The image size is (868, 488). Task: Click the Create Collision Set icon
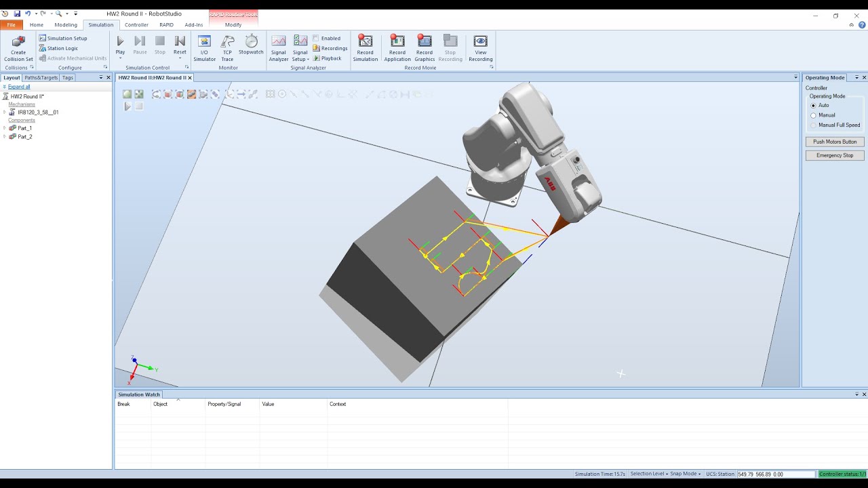tap(18, 41)
